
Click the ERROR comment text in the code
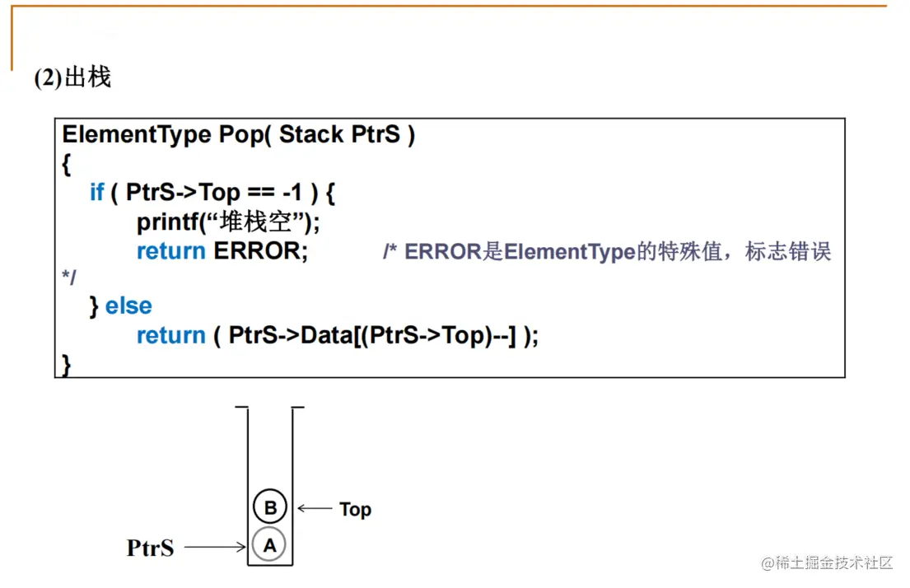pyautogui.click(x=607, y=252)
